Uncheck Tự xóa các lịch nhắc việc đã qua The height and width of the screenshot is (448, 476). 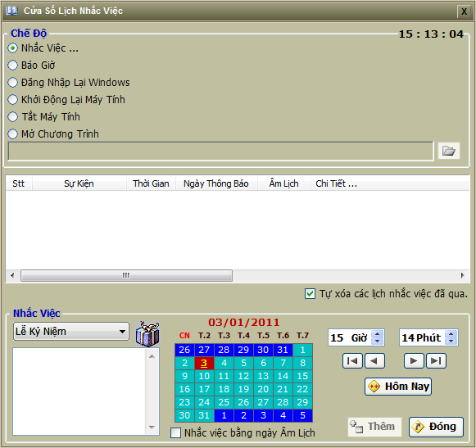coord(310,294)
